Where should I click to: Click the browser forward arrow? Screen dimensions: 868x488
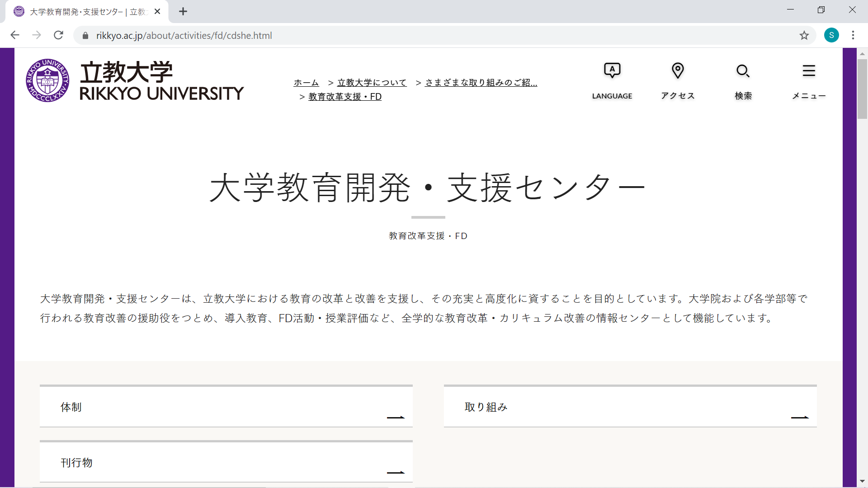(x=37, y=35)
